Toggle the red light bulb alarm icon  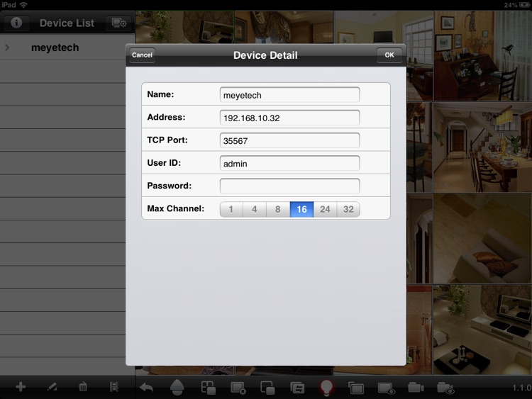326,388
